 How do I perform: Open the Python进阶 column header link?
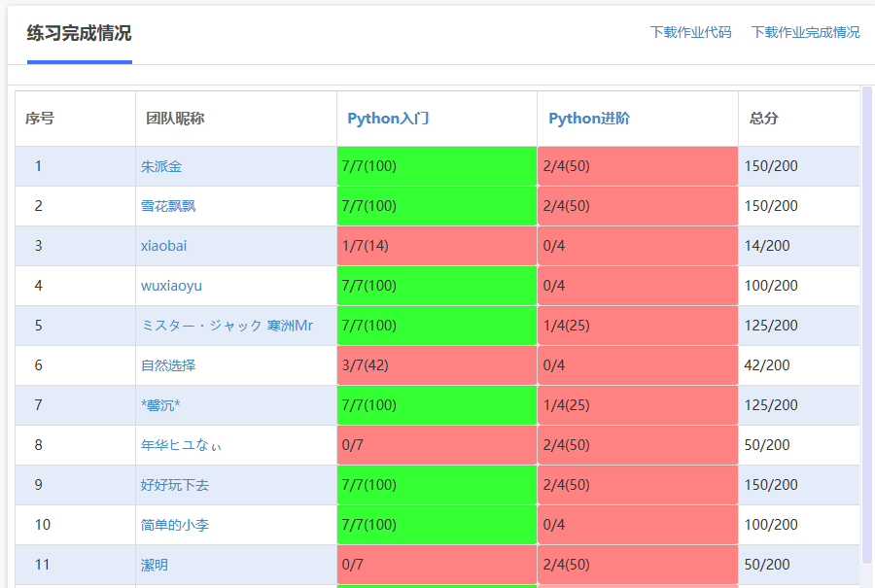coord(589,119)
